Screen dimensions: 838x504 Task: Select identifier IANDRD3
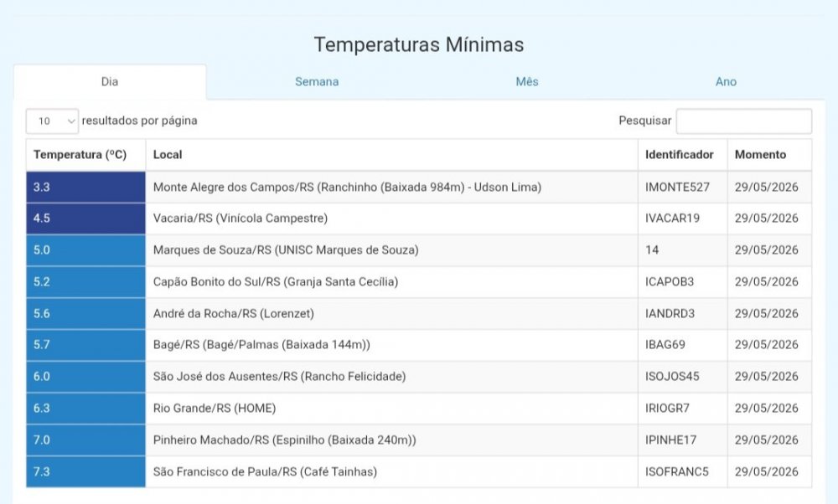pos(670,313)
